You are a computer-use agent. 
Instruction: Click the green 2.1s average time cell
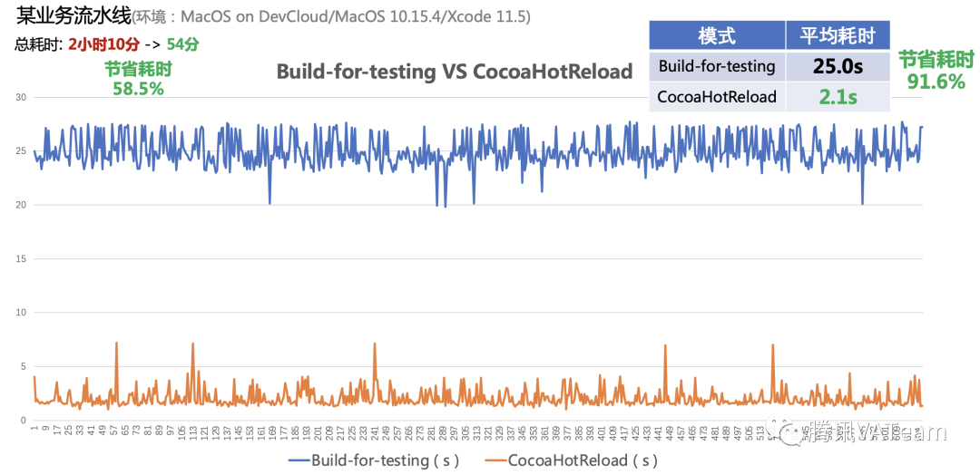837,96
